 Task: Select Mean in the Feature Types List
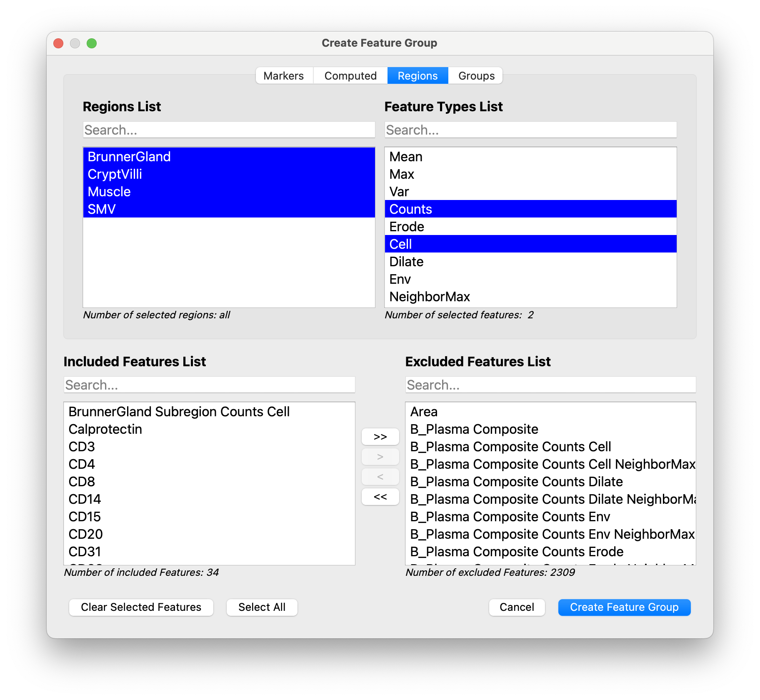pos(406,157)
